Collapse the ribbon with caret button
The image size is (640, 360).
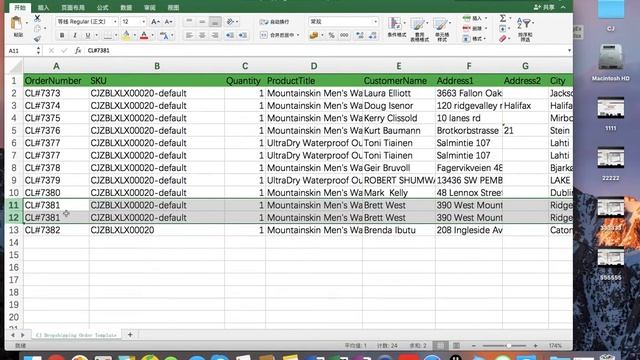point(563,7)
